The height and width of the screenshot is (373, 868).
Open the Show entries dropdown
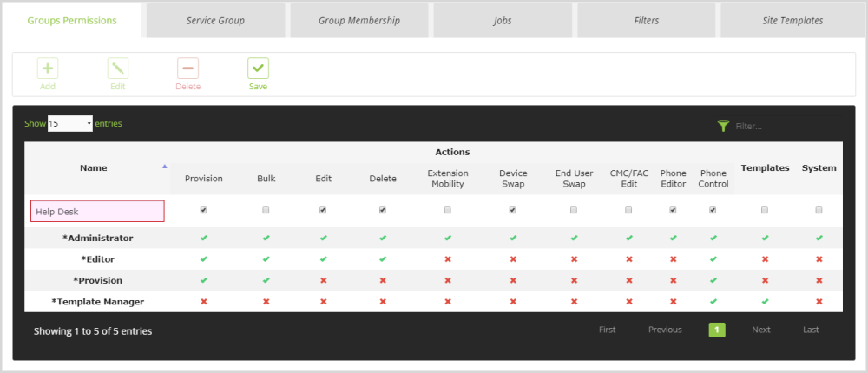[x=70, y=124]
